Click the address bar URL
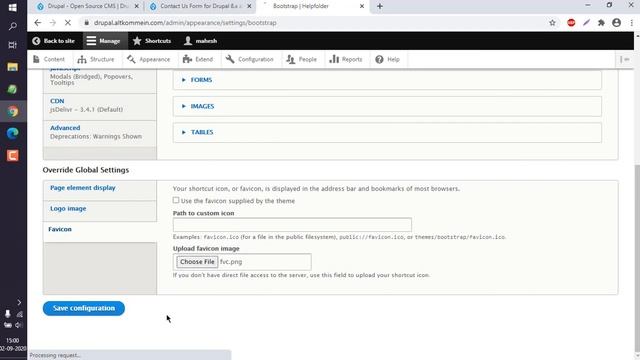 point(185,23)
